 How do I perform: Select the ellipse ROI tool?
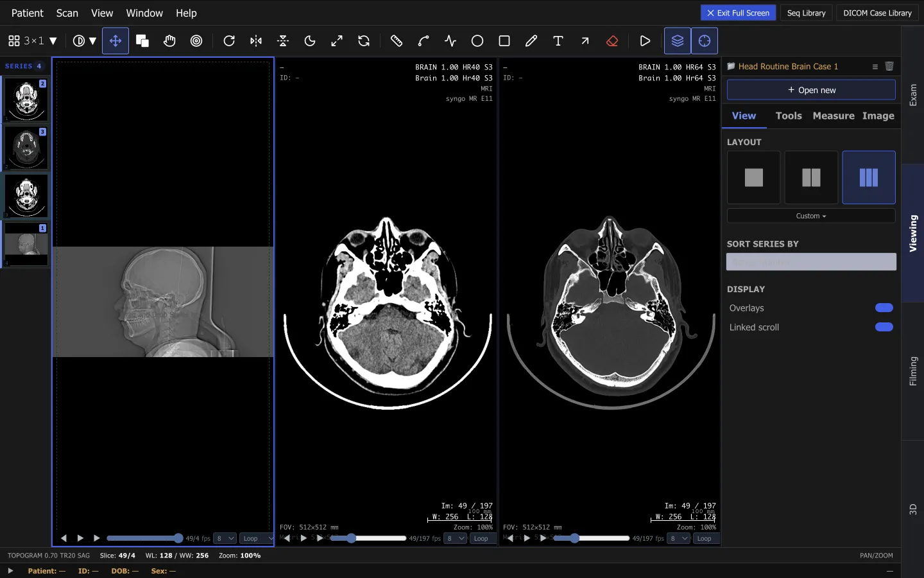tap(477, 41)
